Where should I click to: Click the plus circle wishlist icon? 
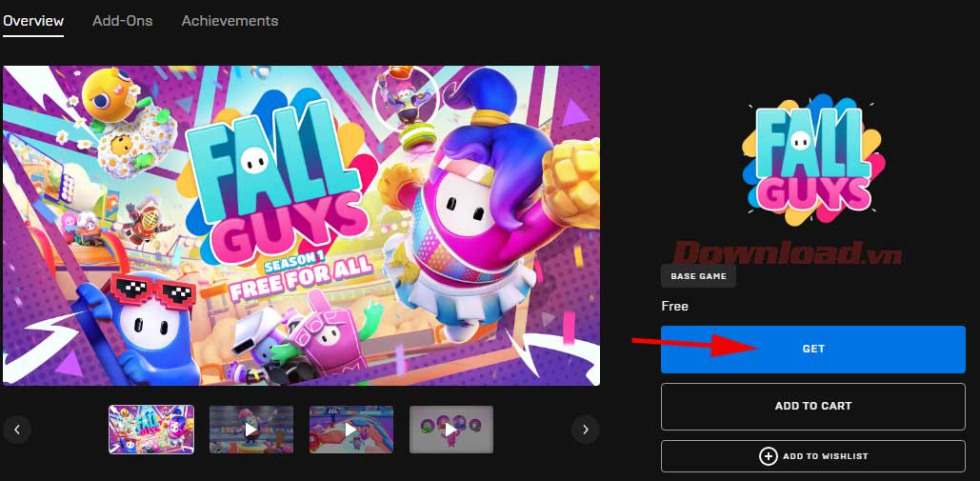click(769, 456)
